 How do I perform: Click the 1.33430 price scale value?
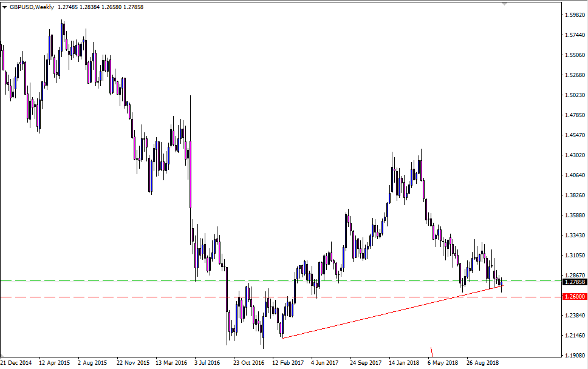(x=575, y=235)
